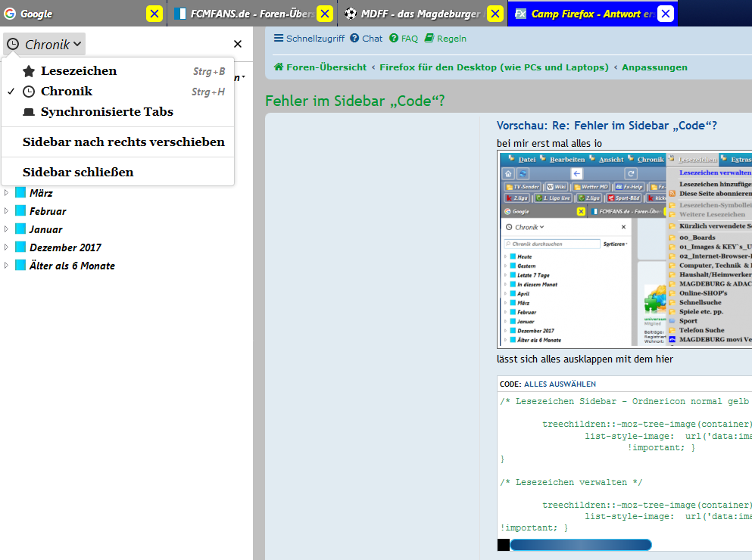
Task: Open the topic title Fehler im Sidebar Code
Action: click(x=355, y=101)
